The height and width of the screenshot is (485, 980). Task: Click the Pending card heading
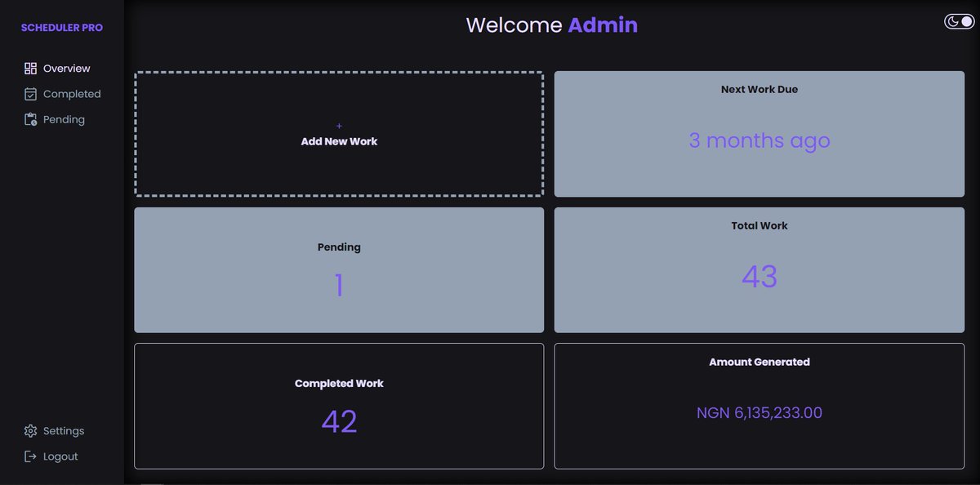click(x=339, y=247)
